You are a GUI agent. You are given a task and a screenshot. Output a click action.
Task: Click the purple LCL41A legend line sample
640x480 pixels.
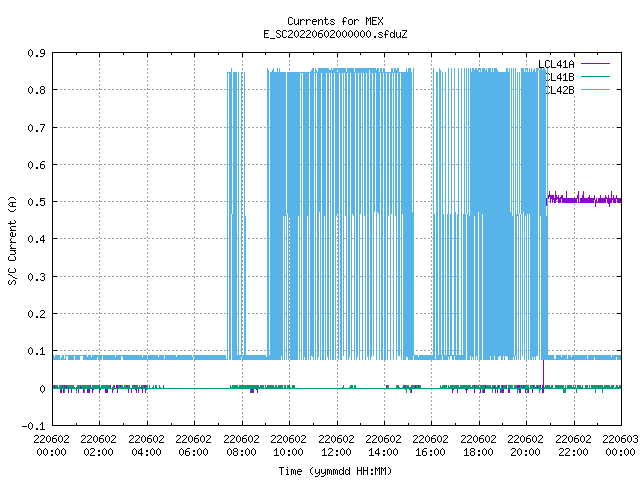point(595,64)
